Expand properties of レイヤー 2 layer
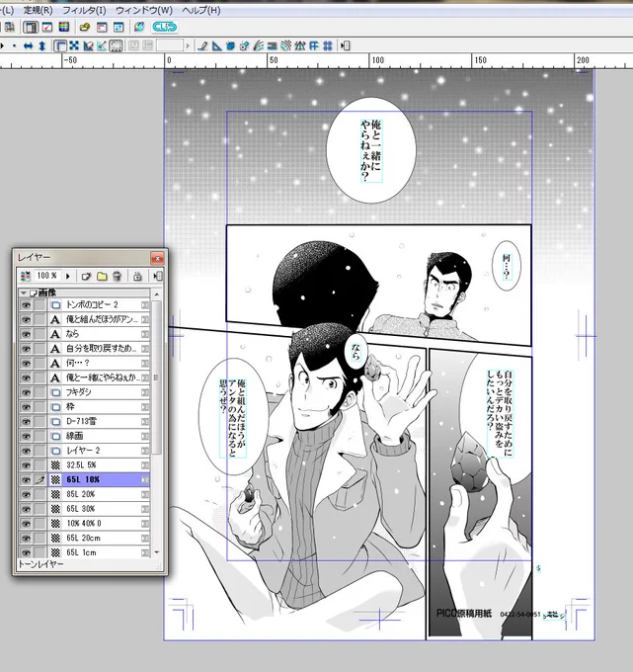Viewport: 633px width, 672px height. point(145,451)
